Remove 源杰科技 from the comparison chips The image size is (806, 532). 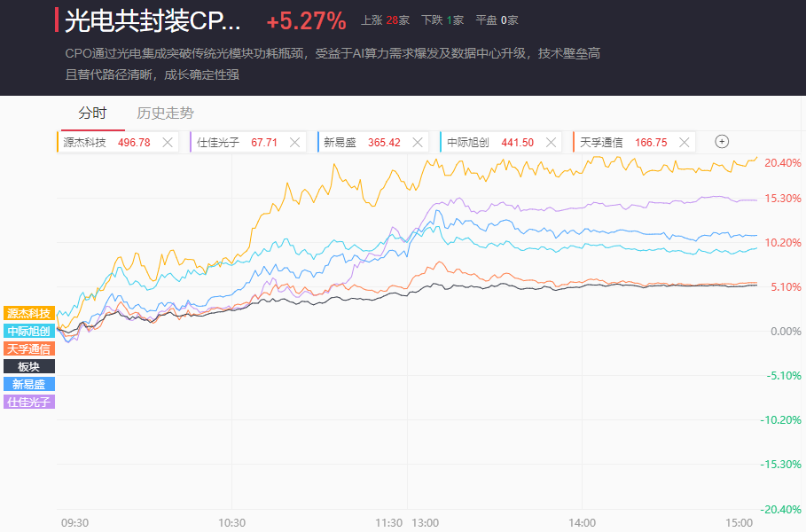click(168, 142)
